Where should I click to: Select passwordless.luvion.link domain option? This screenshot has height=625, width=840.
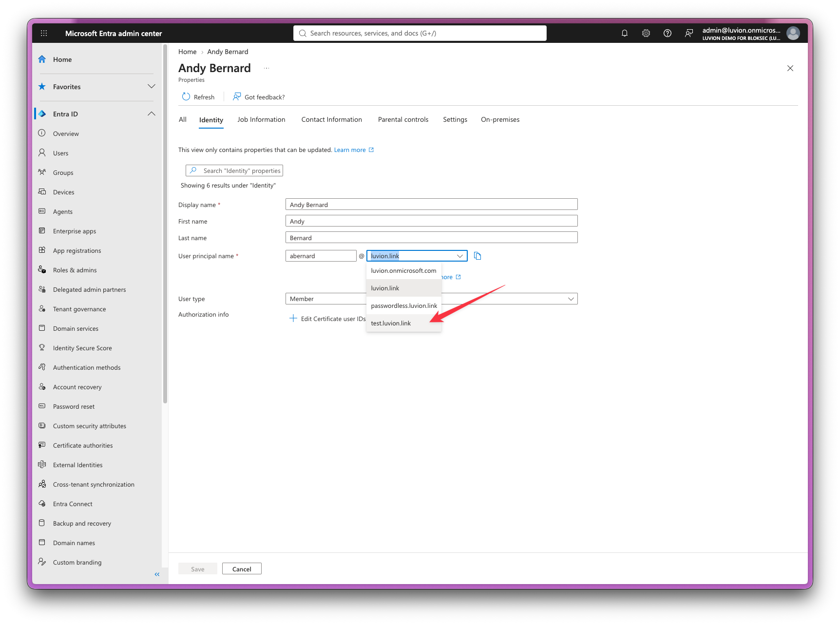pyautogui.click(x=404, y=305)
